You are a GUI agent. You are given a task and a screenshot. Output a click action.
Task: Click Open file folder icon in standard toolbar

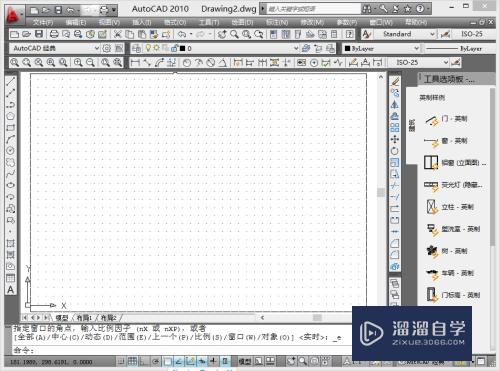click(x=27, y=34)
